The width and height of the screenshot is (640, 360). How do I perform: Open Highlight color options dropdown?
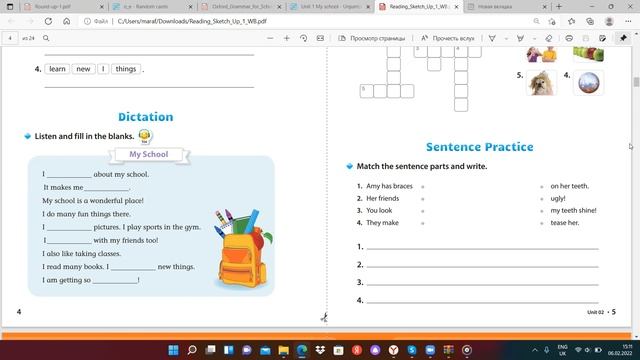pos(534,38)
